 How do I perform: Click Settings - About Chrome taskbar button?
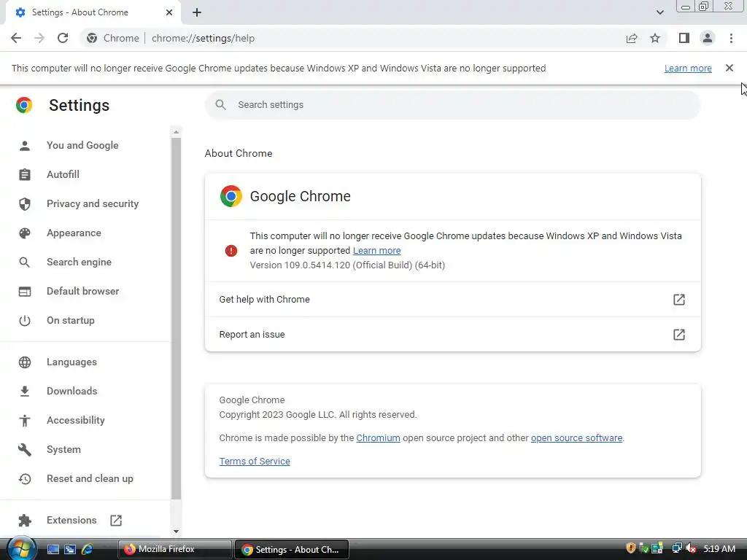(x=292, y=549)
